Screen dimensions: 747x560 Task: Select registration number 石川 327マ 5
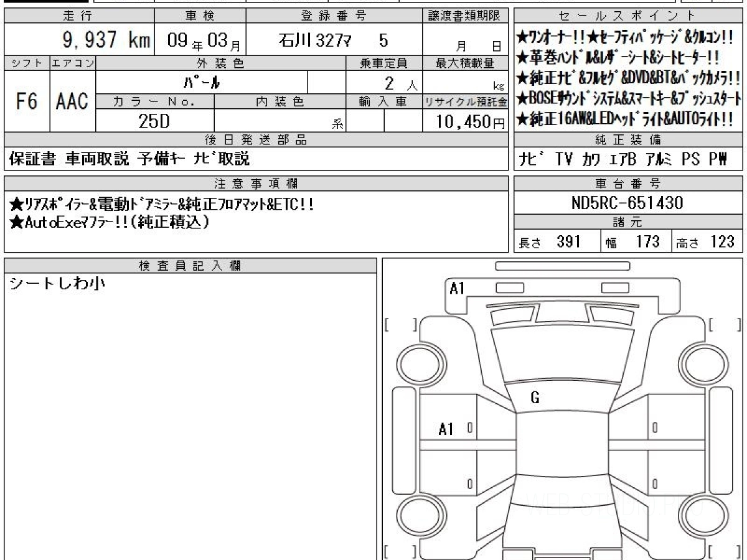[333, 41]
